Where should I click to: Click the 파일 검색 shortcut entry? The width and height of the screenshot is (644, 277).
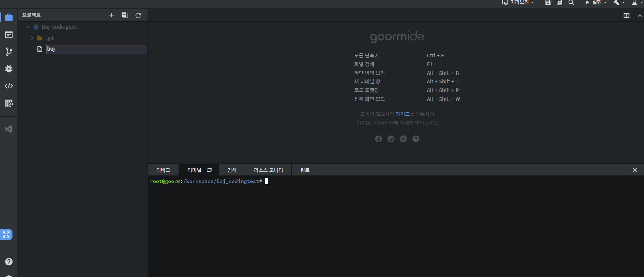(364, 64)
